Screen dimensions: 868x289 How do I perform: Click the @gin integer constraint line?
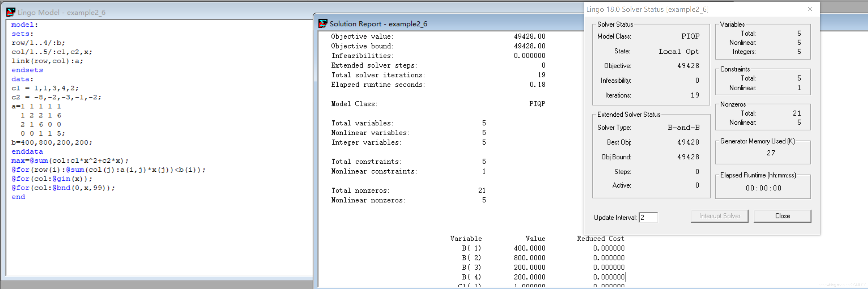pyautogui.click(x=52, y=179)
